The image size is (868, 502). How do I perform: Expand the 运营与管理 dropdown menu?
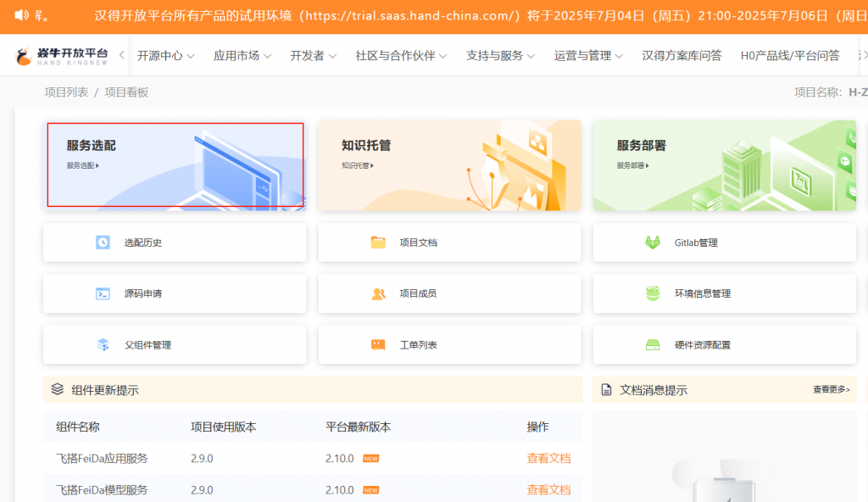588,56
